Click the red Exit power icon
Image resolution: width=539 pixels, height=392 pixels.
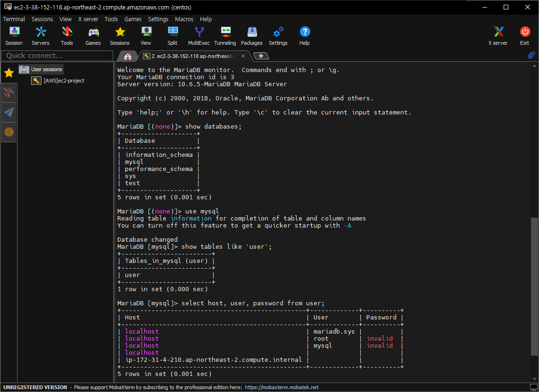click(x=524, y=36)
